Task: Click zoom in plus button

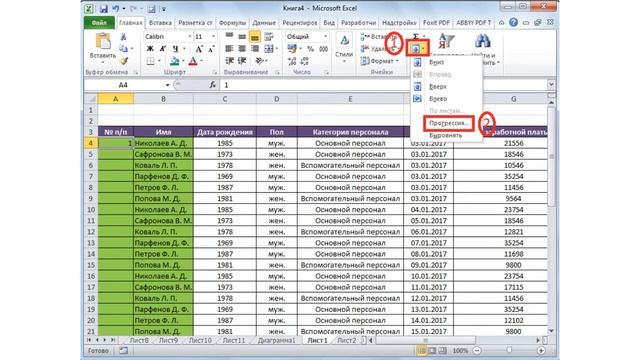Action: point(541,351)
